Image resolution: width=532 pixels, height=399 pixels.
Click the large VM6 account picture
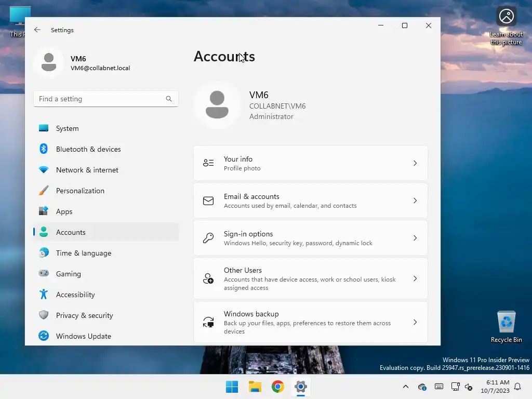pos(217,105)
